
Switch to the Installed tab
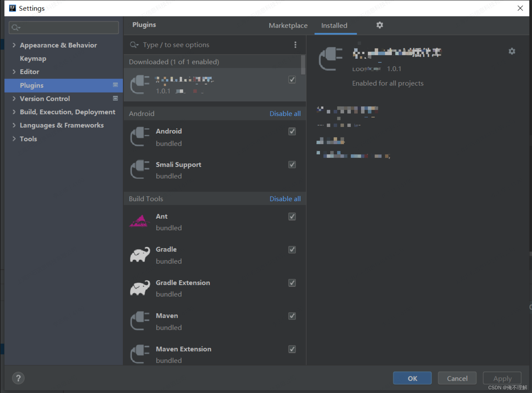[x=334, y=25]
